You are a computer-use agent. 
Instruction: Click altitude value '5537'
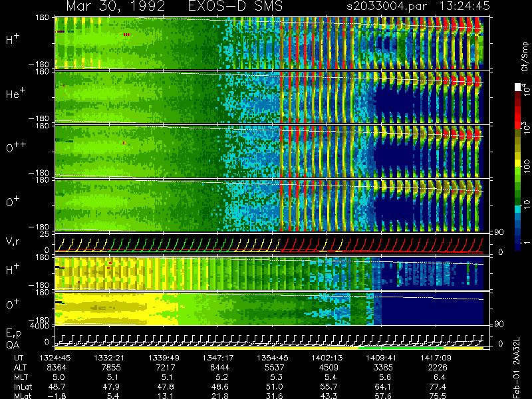pos(275,368)
